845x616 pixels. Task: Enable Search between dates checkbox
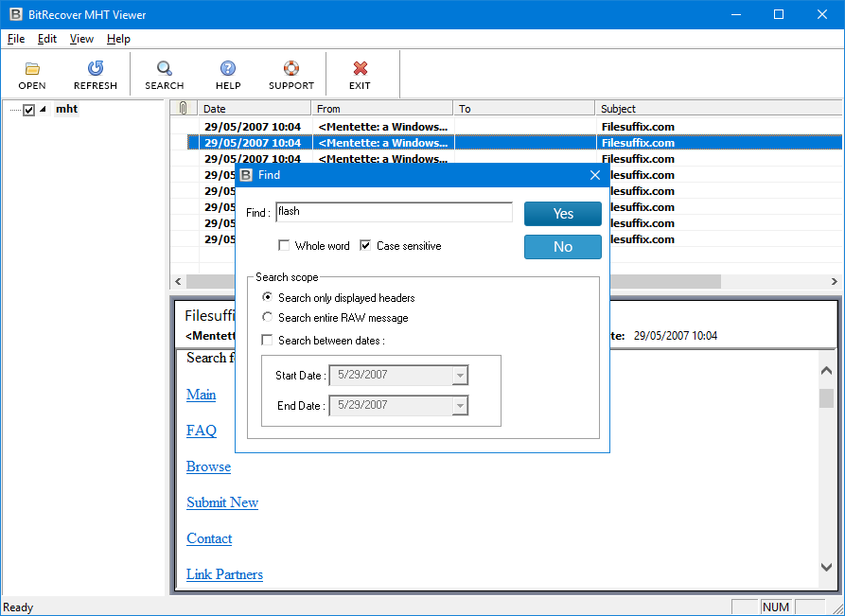pyautogui.click(x=267, y=340)
